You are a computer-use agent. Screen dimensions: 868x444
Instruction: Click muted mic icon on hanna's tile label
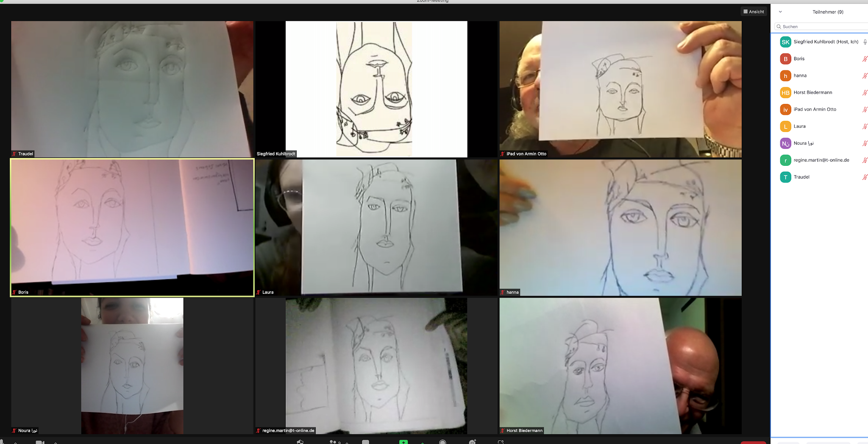tap(503, 292)
